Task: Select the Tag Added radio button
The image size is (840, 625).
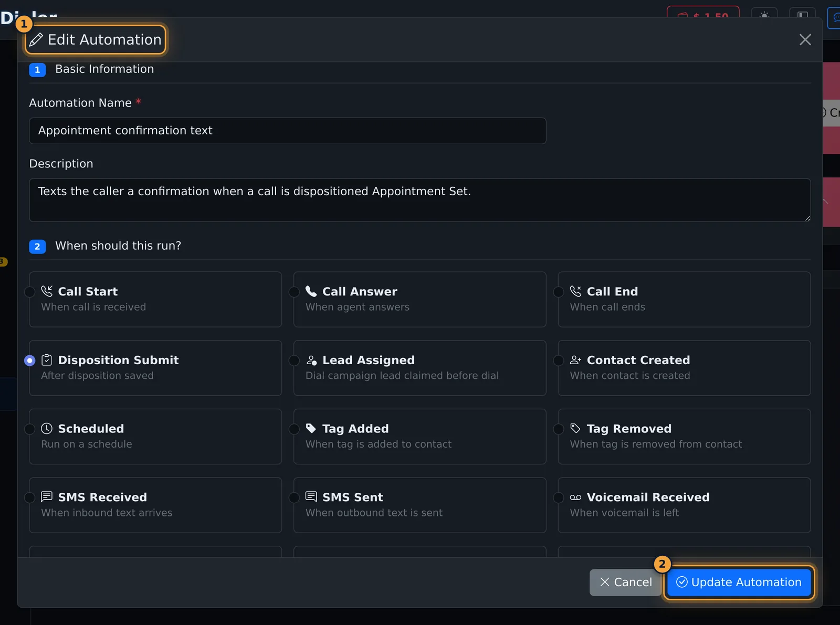Action: click(x=295, y=429)
